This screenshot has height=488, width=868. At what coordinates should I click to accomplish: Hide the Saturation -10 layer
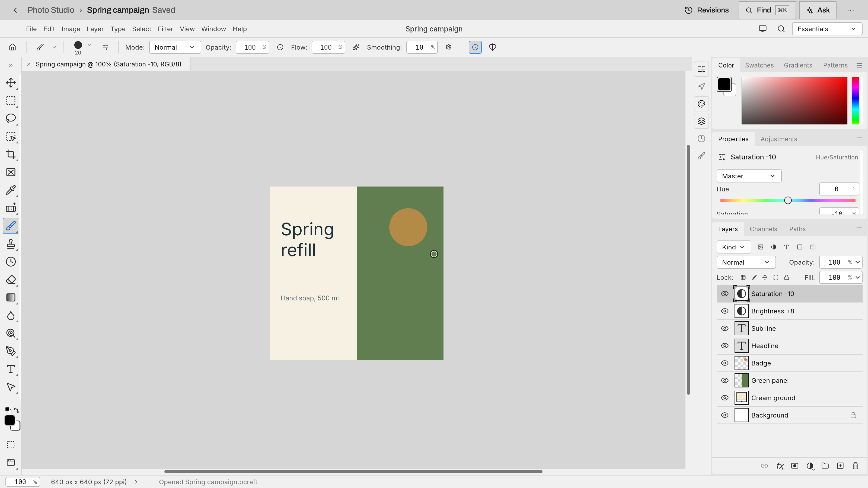click(x=725, y=294)
